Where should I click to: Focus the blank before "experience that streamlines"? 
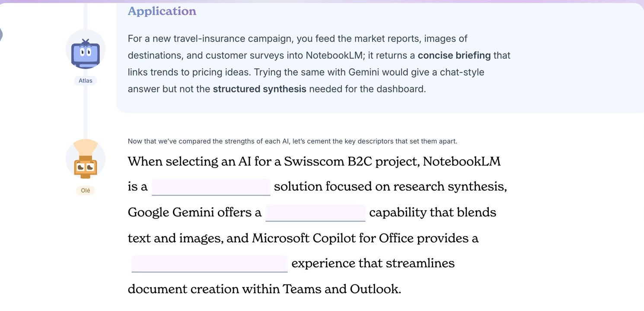point(210,263)
